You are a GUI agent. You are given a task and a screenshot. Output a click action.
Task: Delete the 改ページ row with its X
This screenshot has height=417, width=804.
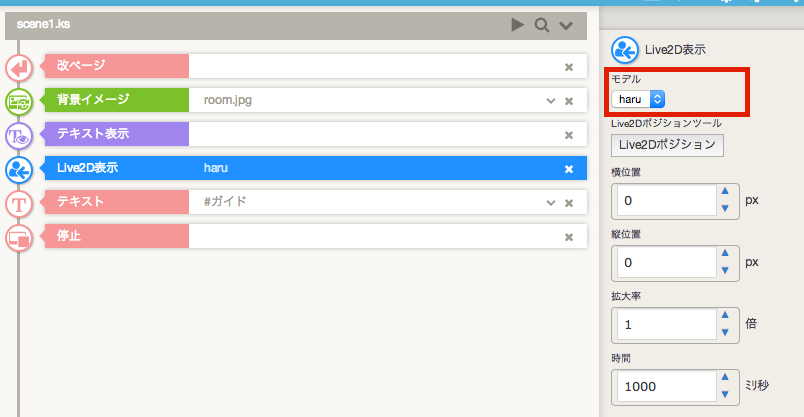(569, 67)
